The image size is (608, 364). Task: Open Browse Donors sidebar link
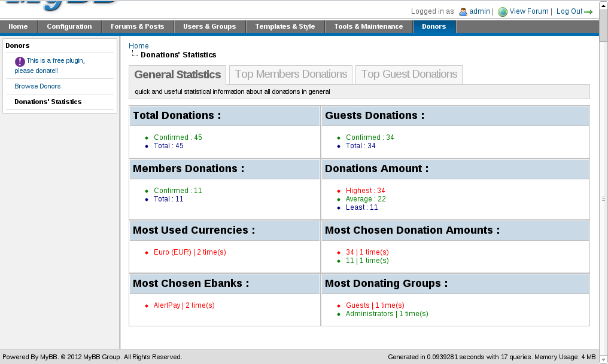tap(38, 86)
